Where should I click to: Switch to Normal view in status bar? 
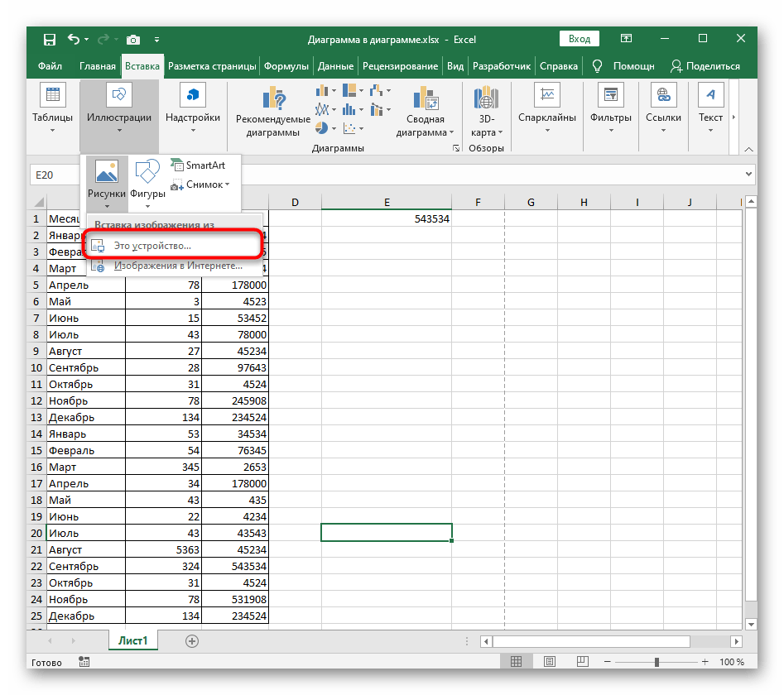pos(516,662)
